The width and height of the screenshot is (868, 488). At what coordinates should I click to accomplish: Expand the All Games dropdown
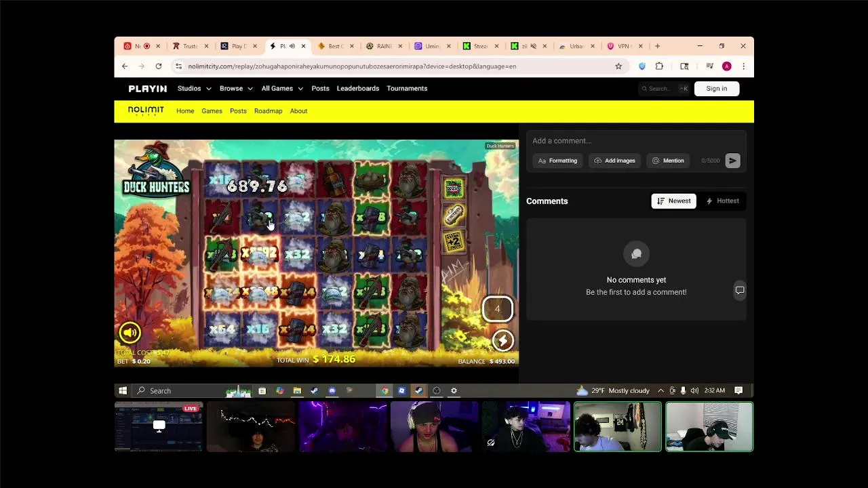point(282,89)
